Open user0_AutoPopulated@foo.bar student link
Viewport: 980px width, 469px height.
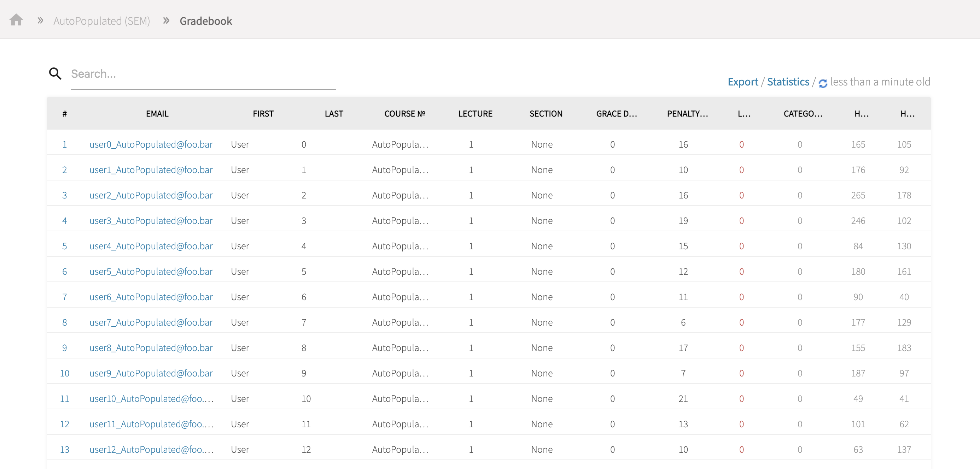(151, 144)
